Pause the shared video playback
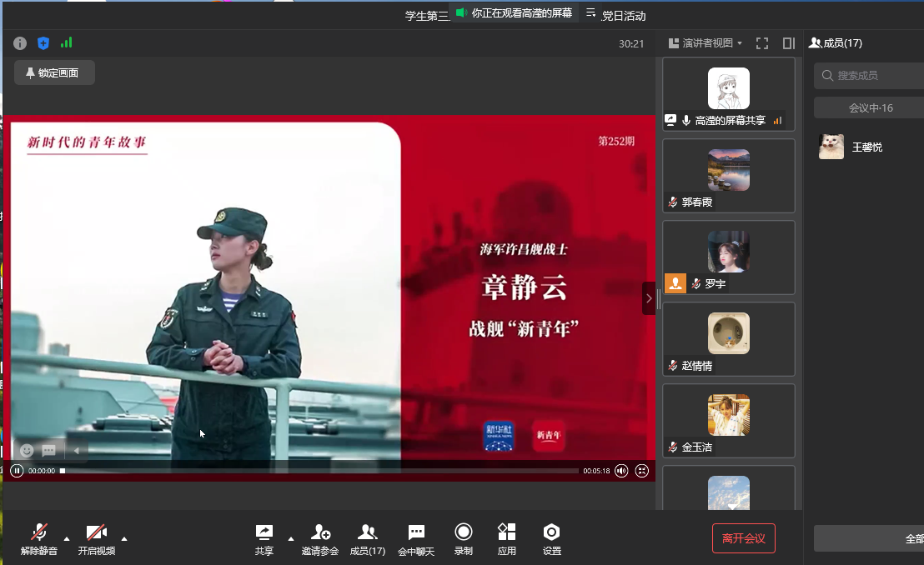Image resolution: width=924 pixels, height=565 pixels. pyautogui.click(x=17, y=471)
